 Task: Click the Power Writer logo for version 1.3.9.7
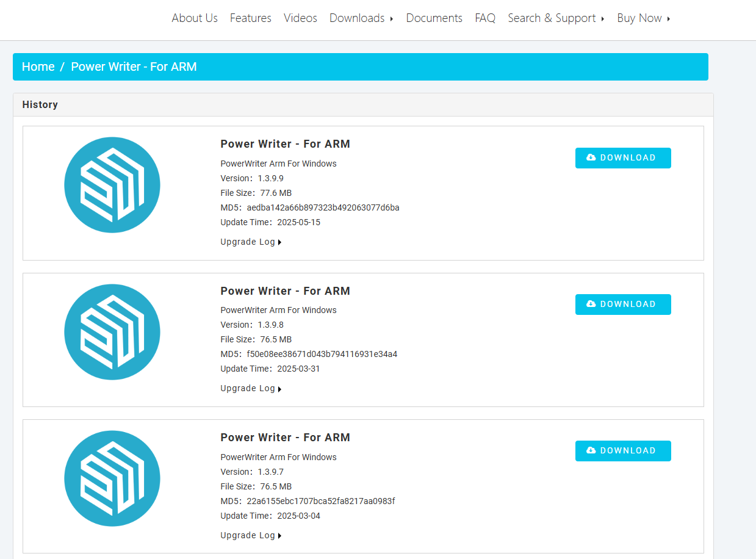[x=112, y=478]
